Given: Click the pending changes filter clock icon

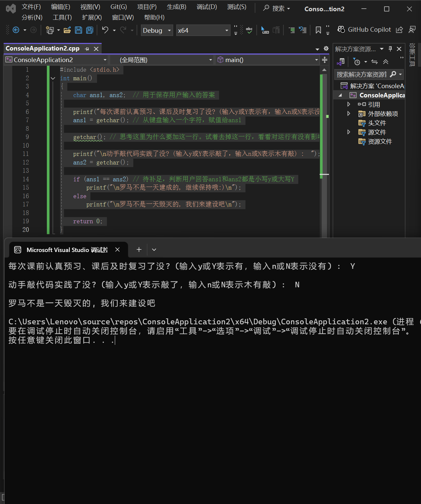Looking at the screenshot, I should (357, 62).
